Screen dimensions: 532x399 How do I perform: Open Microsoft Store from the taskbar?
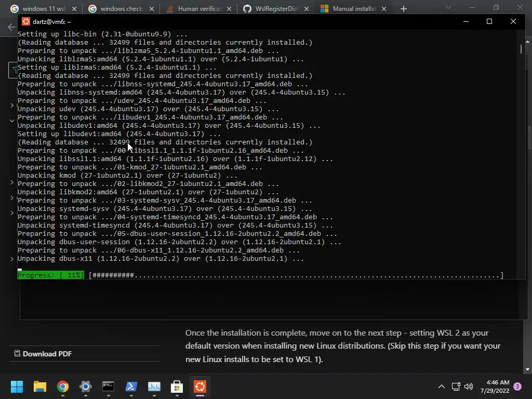click(x=177, y=387)
